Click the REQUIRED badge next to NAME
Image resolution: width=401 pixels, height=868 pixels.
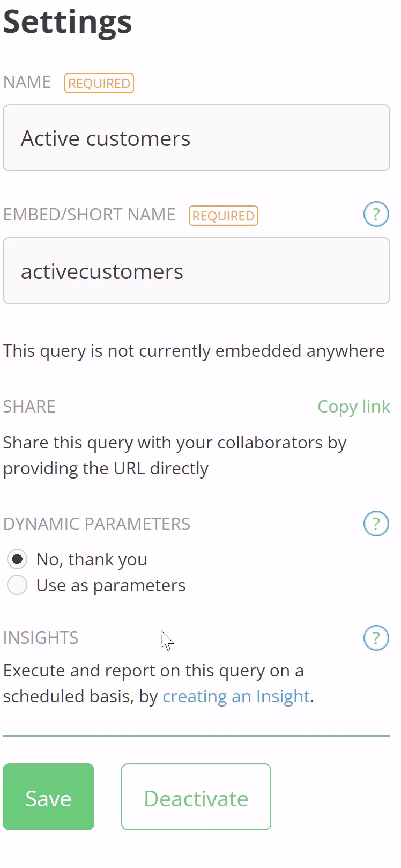pos(99,83)
